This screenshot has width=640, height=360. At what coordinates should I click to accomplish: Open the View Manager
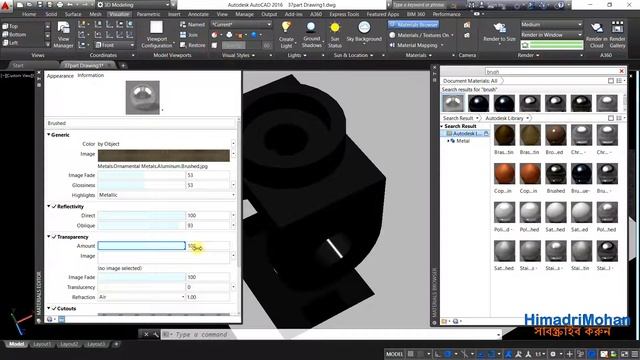pos(63,34)
